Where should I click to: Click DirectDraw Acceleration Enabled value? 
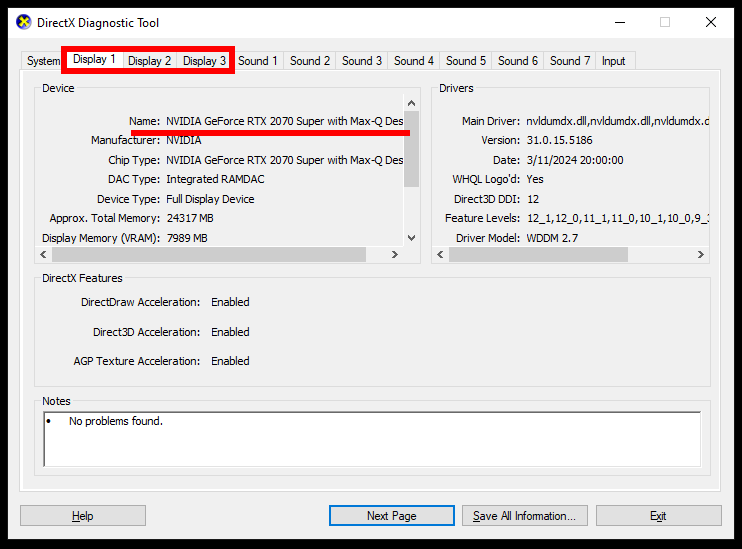point(230,302)
